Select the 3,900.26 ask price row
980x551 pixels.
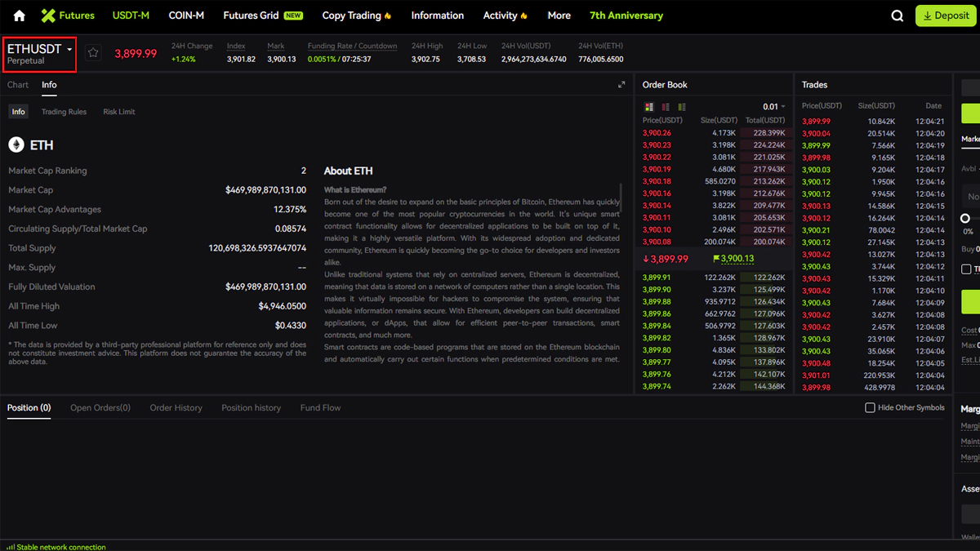(x=657, y=133)
